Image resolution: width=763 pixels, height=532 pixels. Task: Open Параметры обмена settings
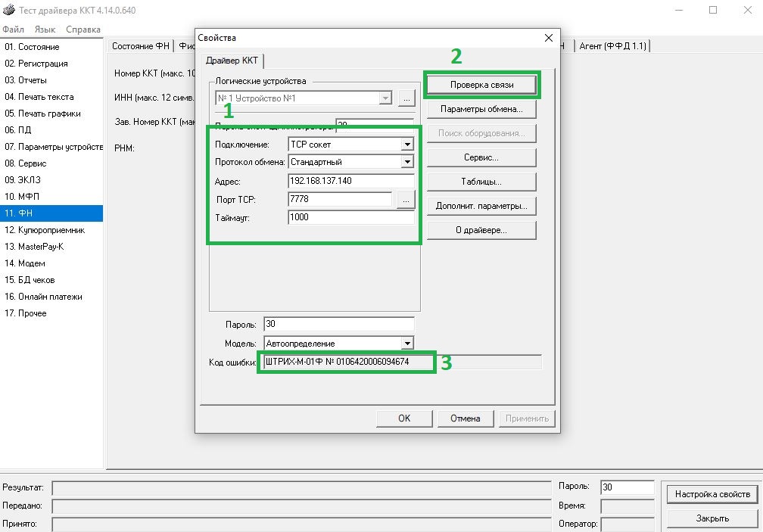point(481,110)
